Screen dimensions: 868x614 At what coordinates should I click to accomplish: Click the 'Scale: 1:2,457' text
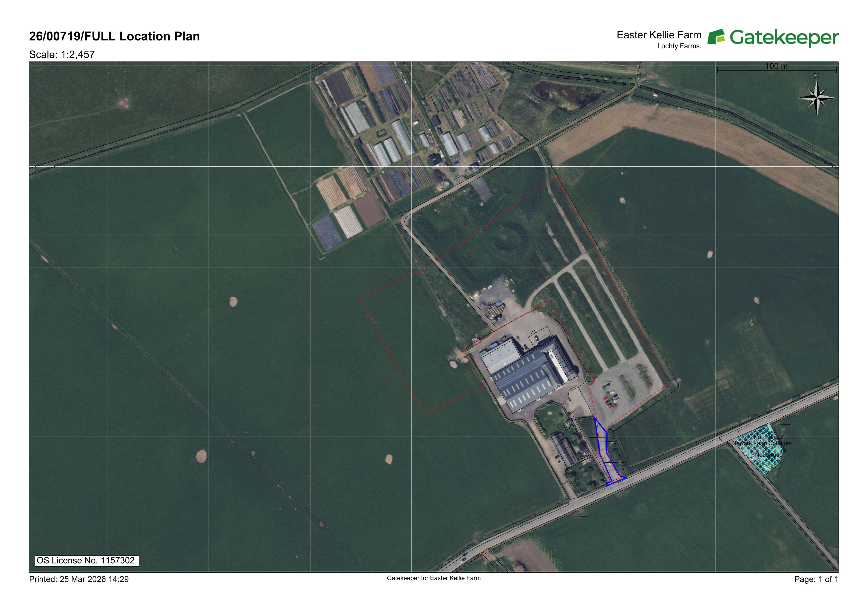tap(62, 54)
